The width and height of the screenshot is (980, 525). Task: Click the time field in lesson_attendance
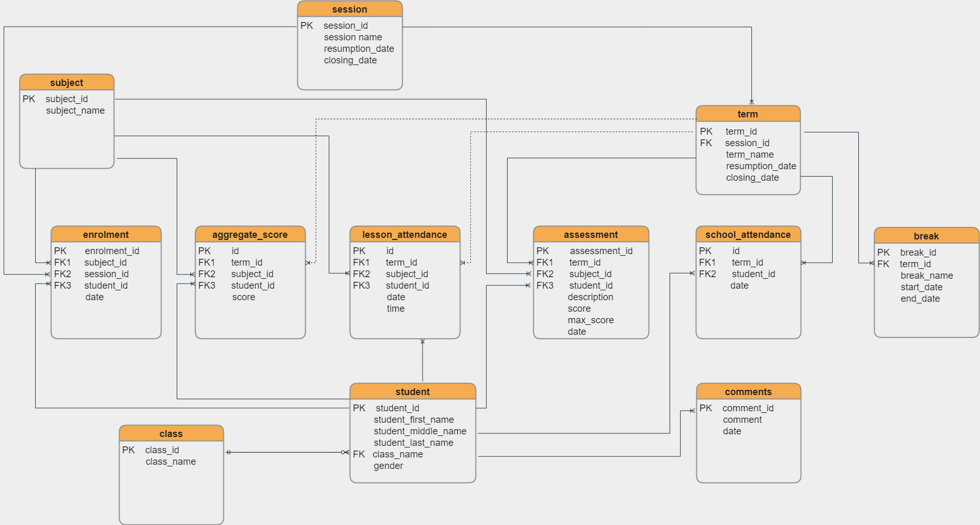coord(396,309)
